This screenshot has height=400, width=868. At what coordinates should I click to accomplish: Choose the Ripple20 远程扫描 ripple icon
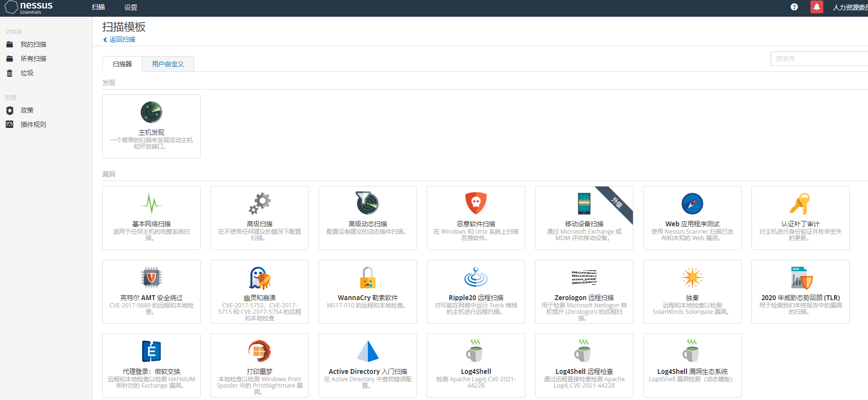[476, 277]
